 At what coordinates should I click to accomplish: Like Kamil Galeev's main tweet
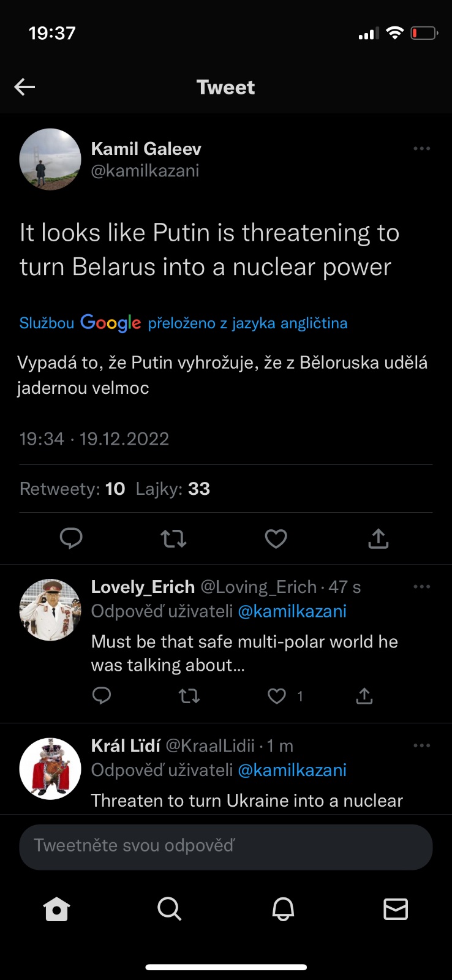276,538
